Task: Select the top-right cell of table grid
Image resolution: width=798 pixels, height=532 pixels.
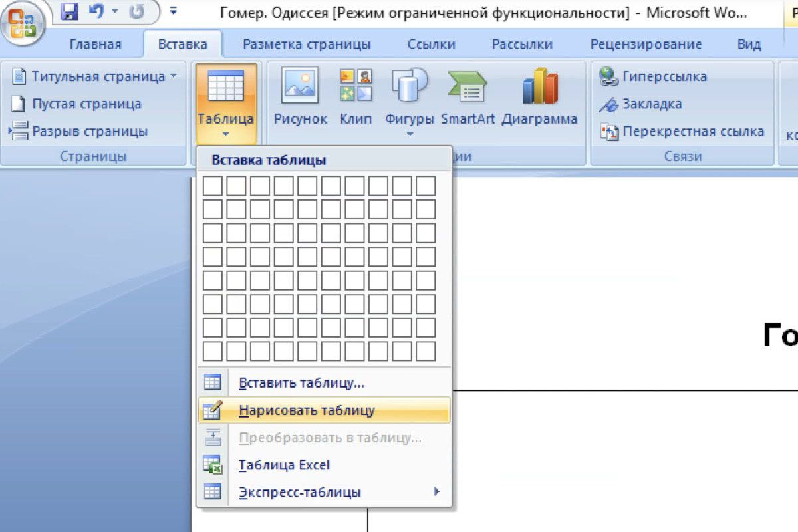Action: coord(426,186)
